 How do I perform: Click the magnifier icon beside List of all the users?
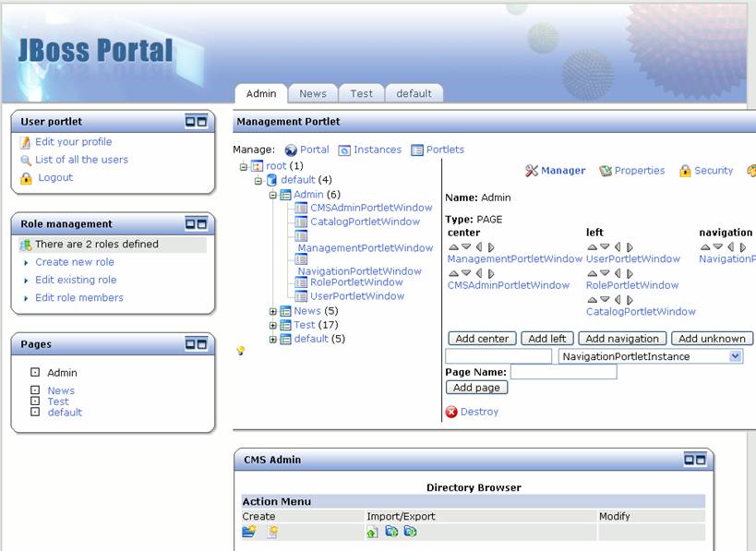[25, 160]
